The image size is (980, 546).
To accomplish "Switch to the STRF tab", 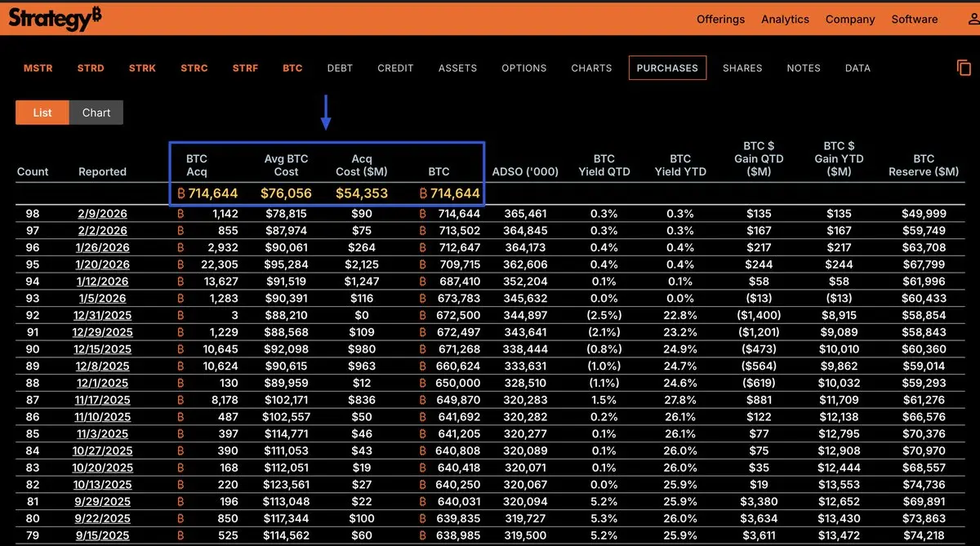I will (245, 69).
